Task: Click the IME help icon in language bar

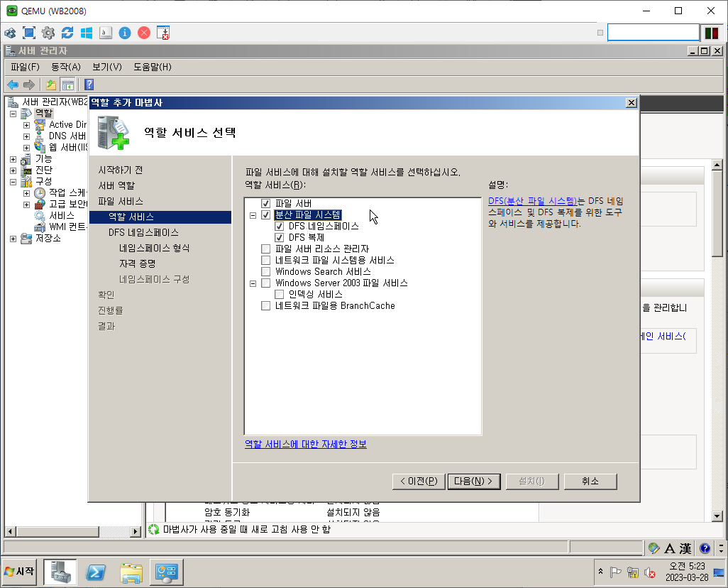Action: 705,548
